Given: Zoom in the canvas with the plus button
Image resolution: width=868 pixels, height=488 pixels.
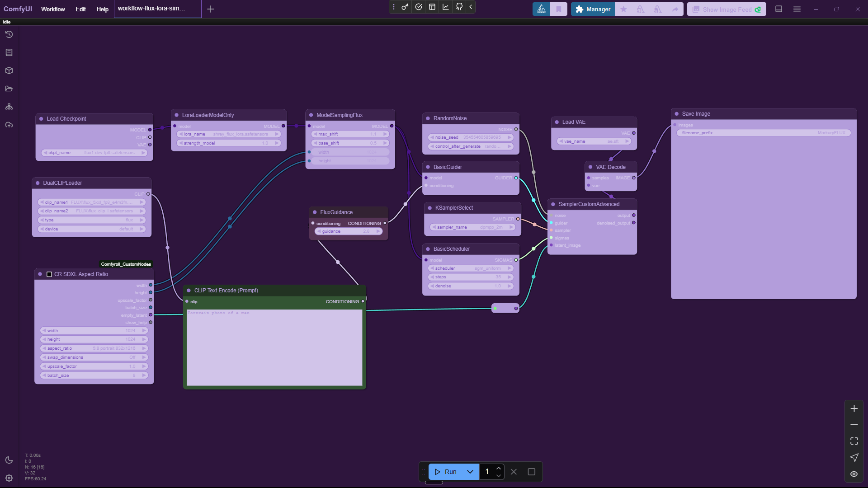Looking at the screenshot, I should pos(854,408).
